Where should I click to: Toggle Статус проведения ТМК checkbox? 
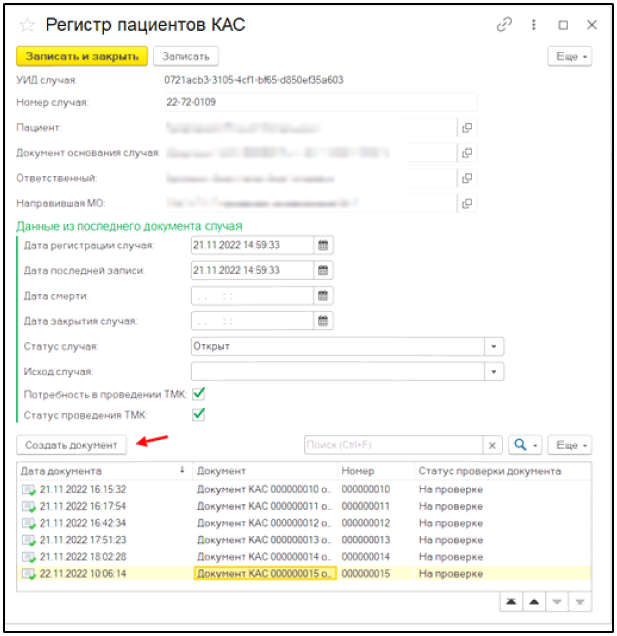pyautogui.click(x=198, y=414)
